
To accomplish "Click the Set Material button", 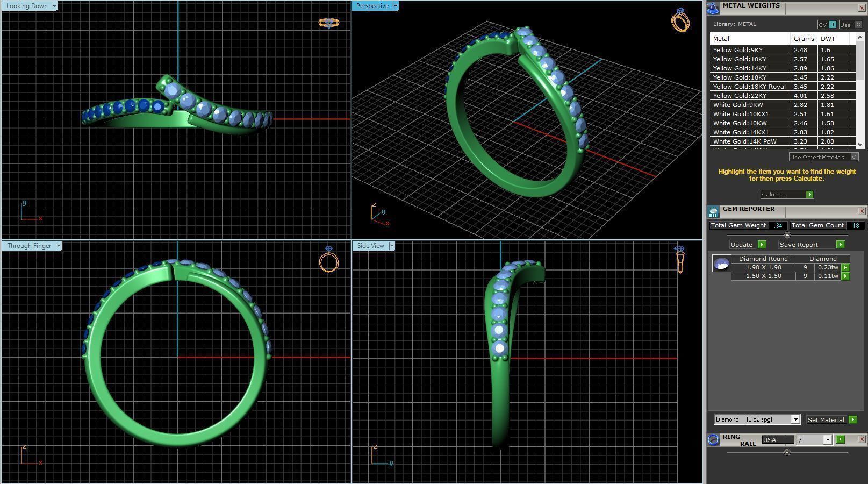I will [x=826, y=419].
